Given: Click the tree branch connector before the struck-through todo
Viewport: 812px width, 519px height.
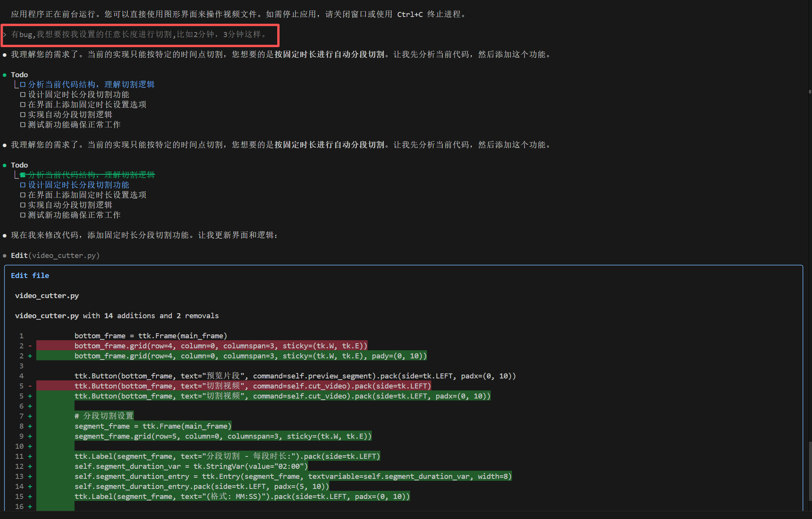Looking at the screenshot, I should tap(16, 176).
